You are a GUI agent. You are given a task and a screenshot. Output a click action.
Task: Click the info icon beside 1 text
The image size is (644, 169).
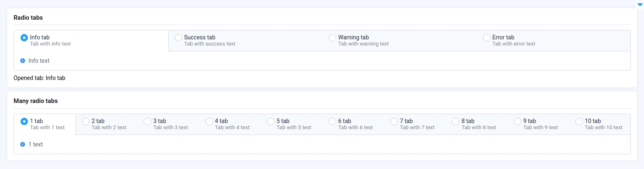click(x=23, y=144)
